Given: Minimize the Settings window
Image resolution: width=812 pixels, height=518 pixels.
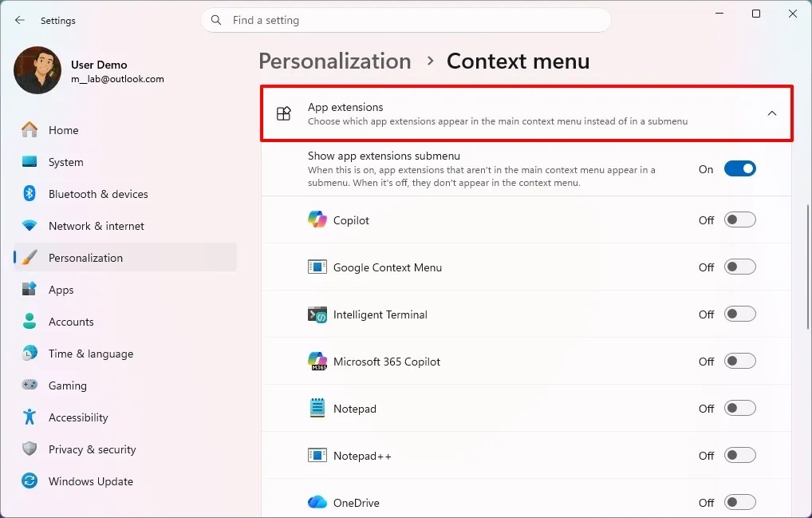Looking at the screenshot, I should [x=719, y=14].
